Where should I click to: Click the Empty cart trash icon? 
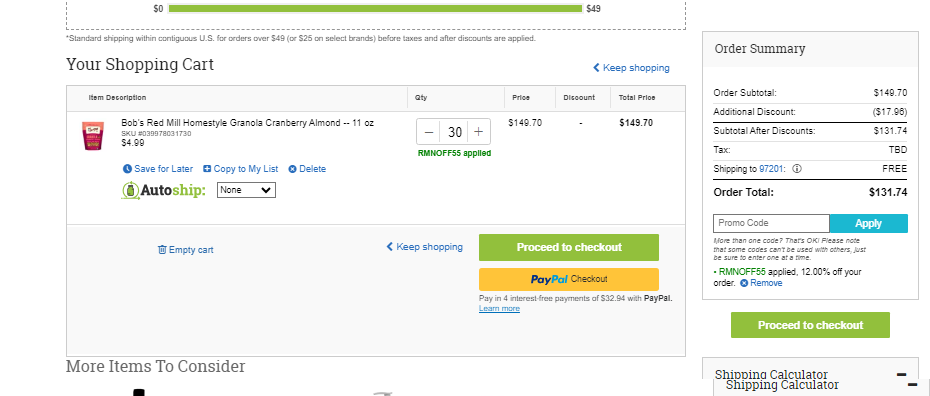tap(162, 250)
